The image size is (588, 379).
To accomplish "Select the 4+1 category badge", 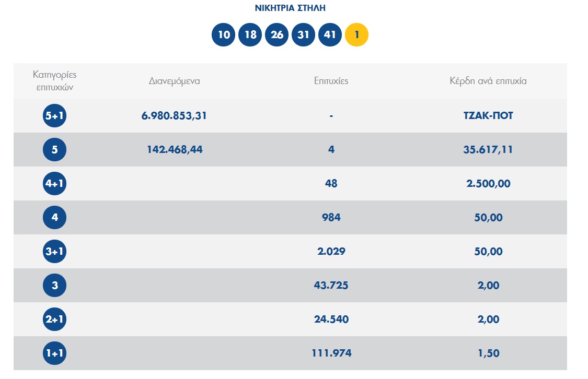I will (x=54, y=184).
